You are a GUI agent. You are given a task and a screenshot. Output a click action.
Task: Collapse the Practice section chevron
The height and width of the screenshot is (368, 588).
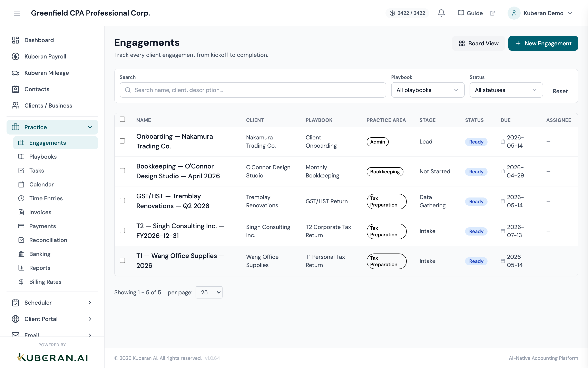(x=90, y=127)
